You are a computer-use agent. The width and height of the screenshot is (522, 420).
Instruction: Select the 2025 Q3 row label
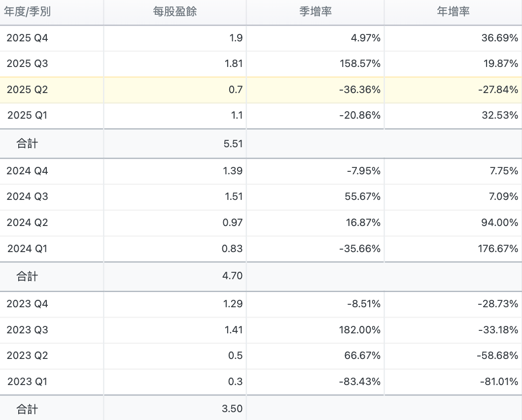click(x=27, y=64)
